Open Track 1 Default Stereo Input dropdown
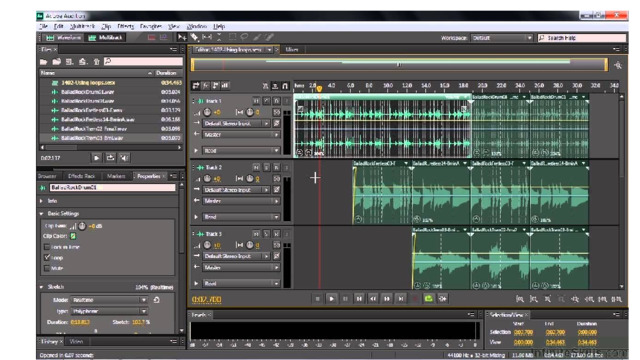Image resolution: width=640 pixels, height=360 pixels. (236, 123)
